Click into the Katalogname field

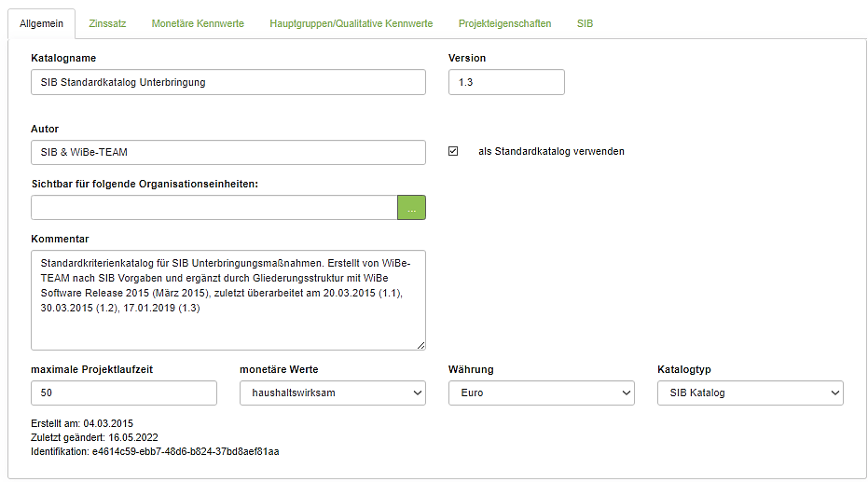pos(227,82)
